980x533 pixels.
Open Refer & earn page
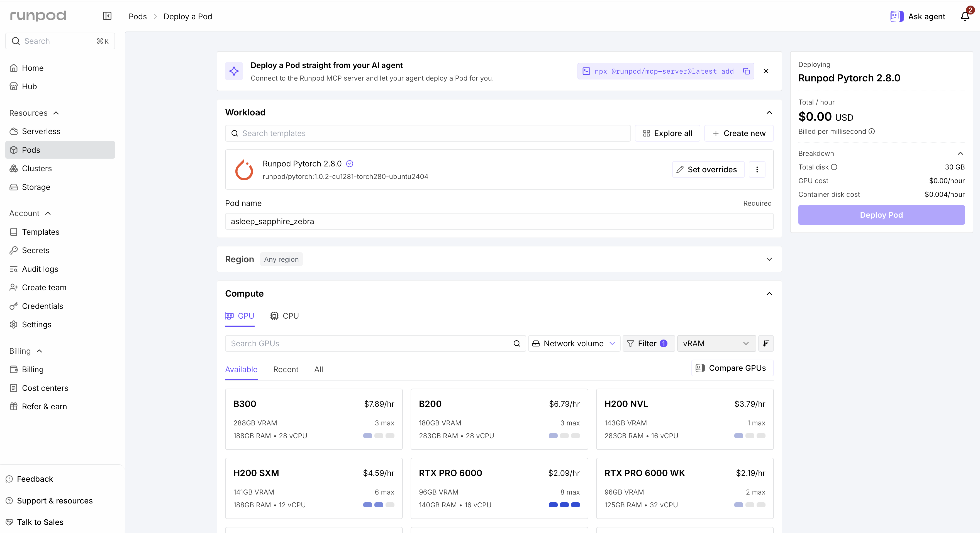[x=60, y=406]
